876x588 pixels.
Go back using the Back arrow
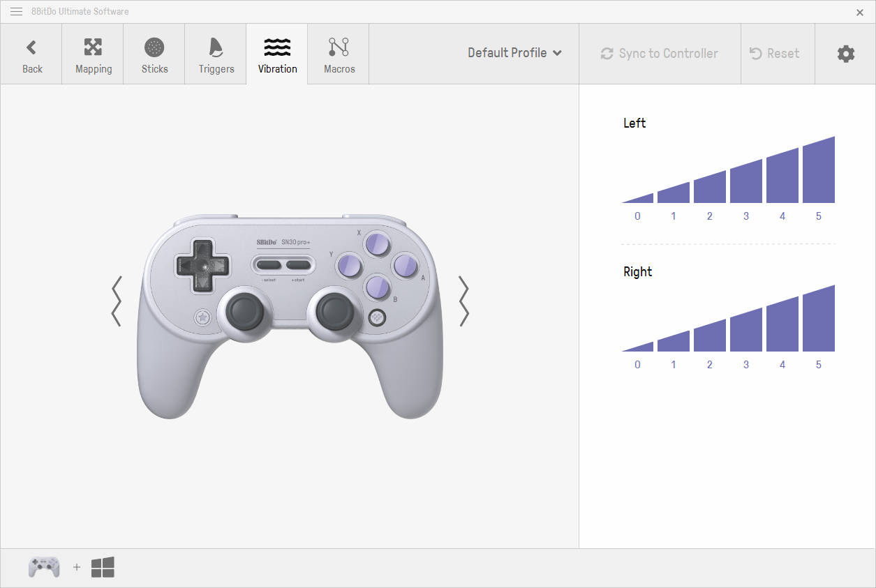(x=31, y=54)
